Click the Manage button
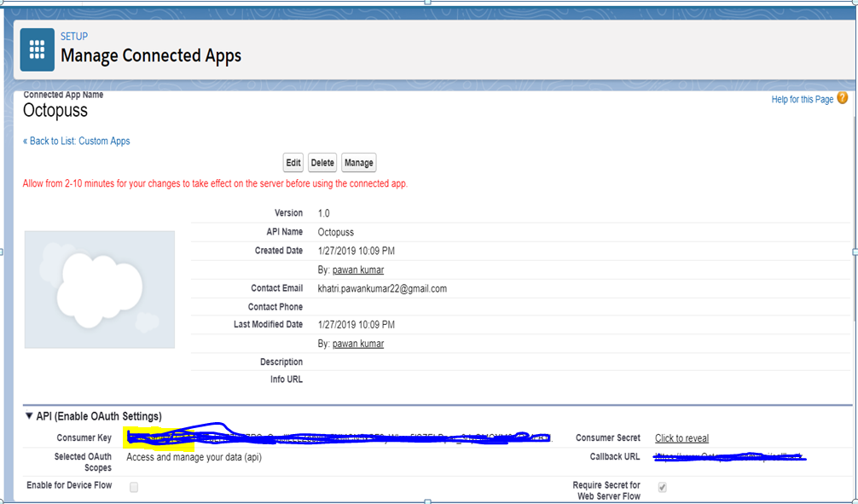Viewport: 858px width, 504px height. [x=359, y=163]
